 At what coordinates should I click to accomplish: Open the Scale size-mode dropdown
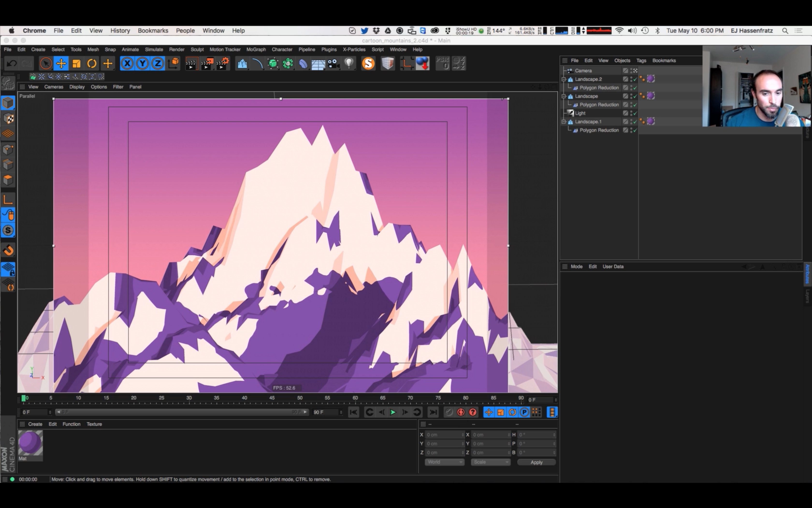click(x=491, y=462)
